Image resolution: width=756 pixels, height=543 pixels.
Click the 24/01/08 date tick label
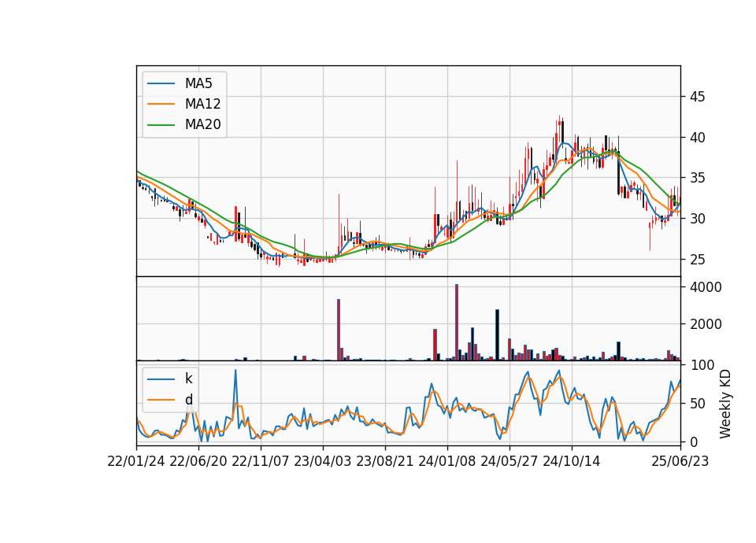click(x=447, y=461)
